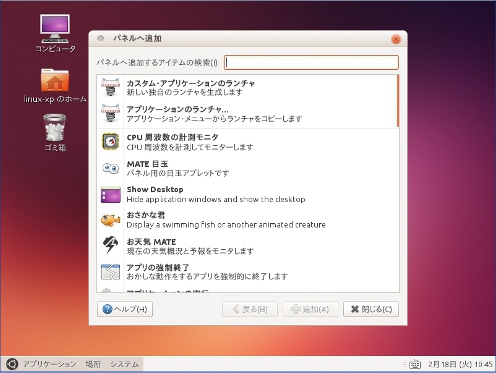
Task: Click the dialog window menu circle icon
Action: [x=100, y=38]
